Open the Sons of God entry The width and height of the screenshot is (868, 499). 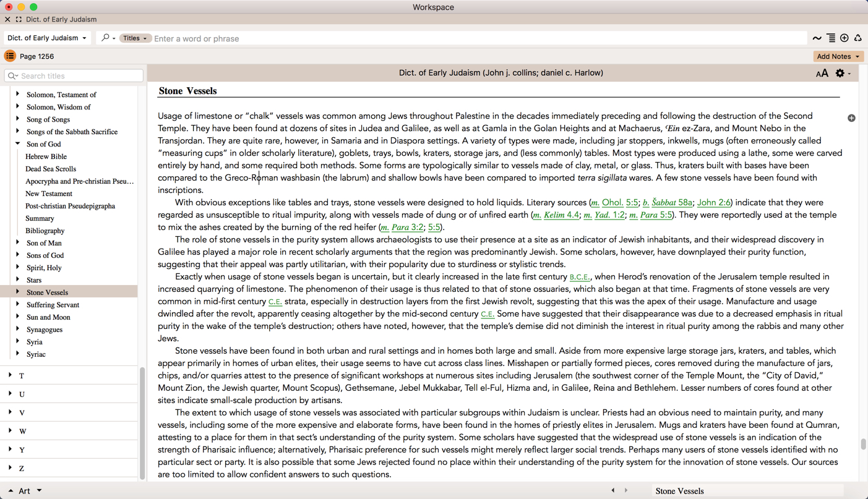[45, 255]
